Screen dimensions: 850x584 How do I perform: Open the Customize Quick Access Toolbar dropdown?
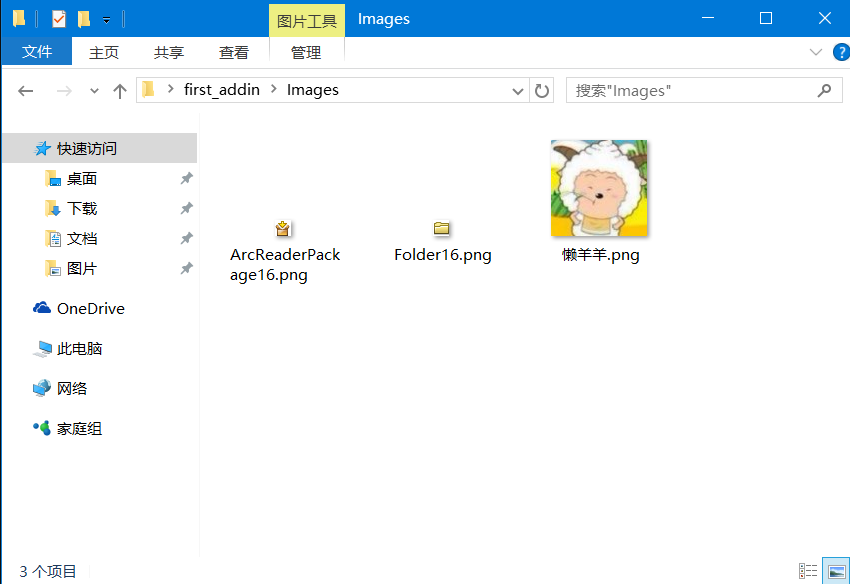(x=107, y=20)
